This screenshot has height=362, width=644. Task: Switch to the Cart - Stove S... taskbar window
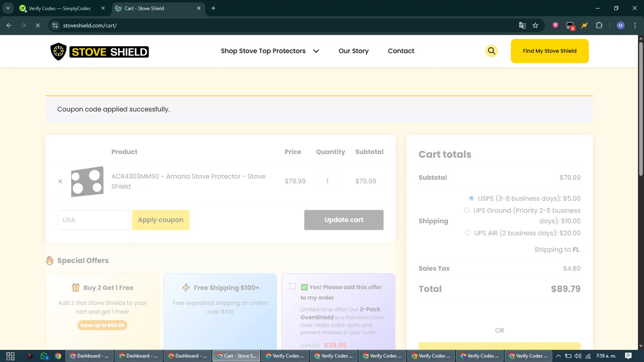click(x=236, y=356)
